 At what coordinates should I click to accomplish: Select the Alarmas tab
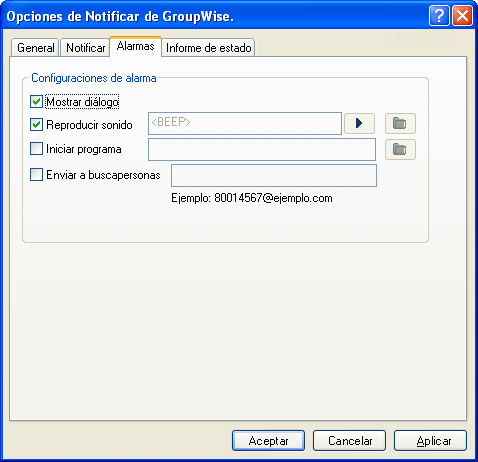pos(135,46)
